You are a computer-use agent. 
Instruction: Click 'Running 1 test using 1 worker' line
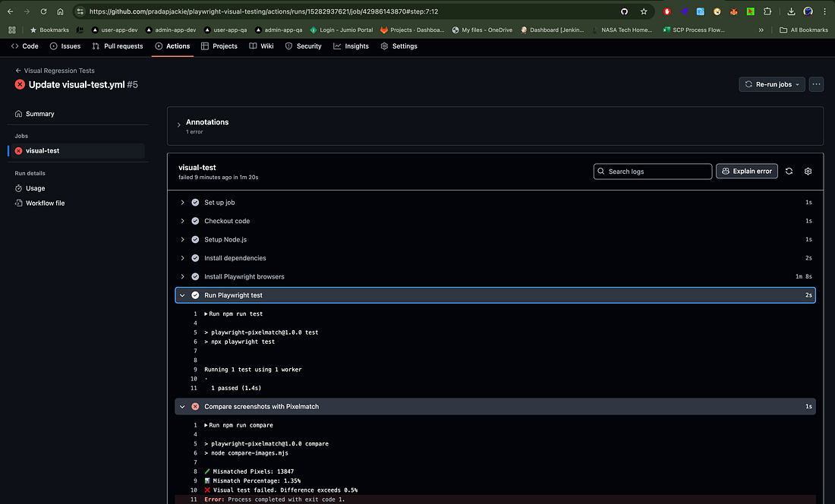[x=253, y=370]
